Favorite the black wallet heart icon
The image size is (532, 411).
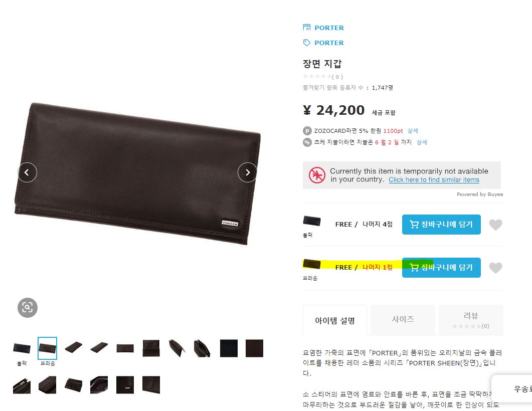(x=495, y=225)
